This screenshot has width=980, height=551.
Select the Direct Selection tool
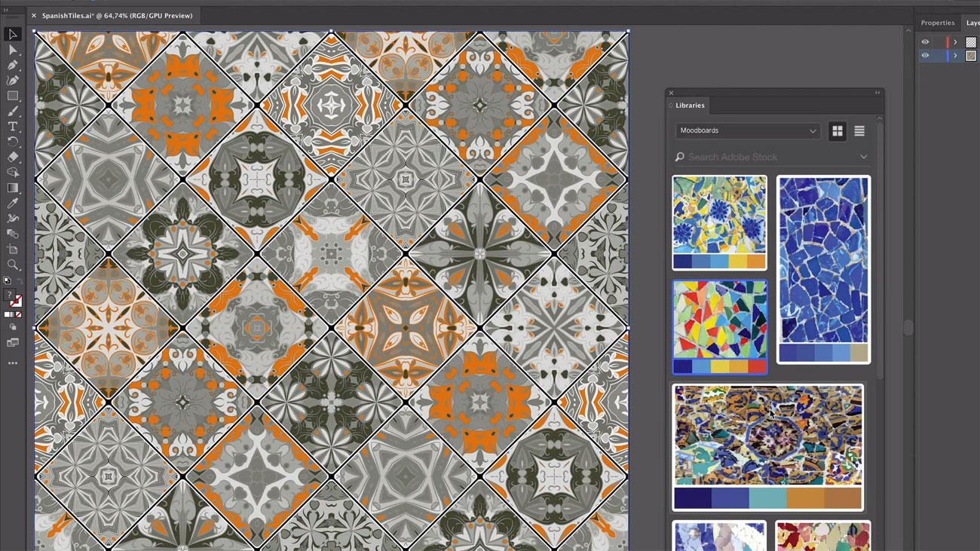tap(13, 50)
